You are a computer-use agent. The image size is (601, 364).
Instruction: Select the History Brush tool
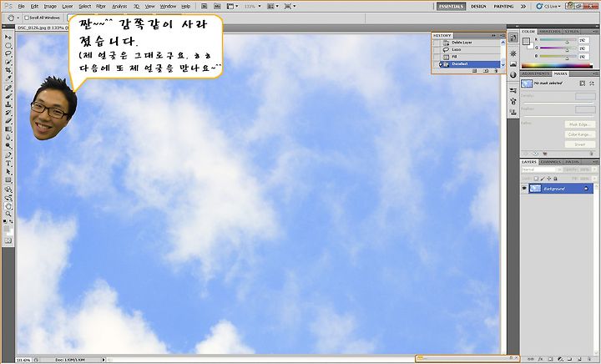[8, 114]
